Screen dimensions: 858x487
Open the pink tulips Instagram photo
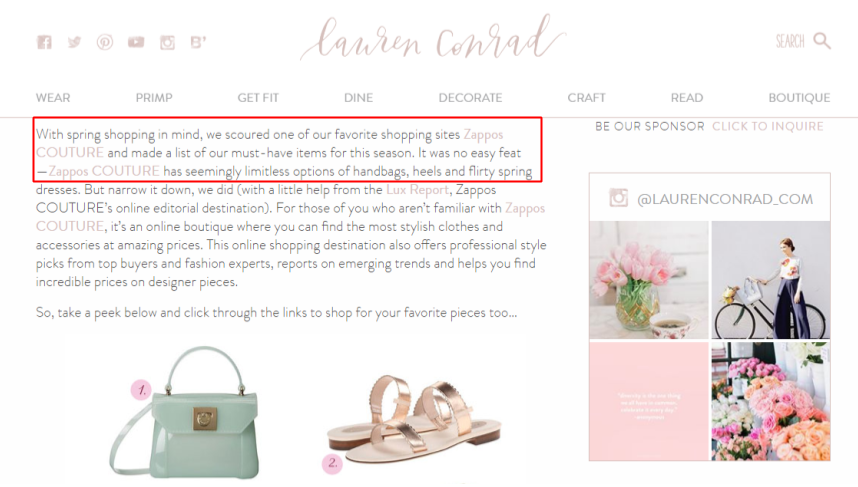(648, 280)
